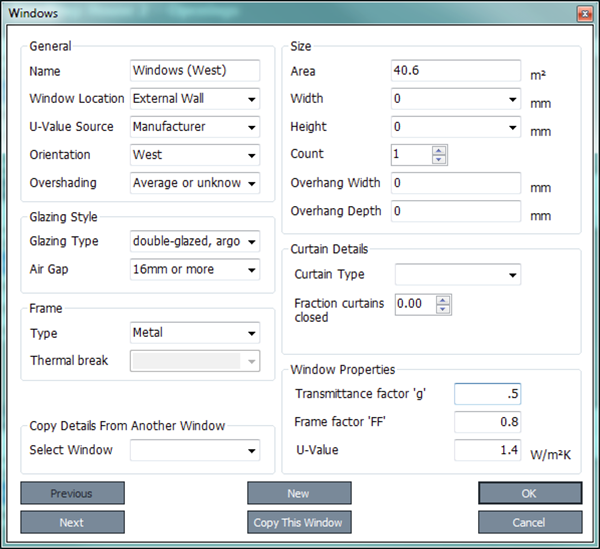Confirm with the OK button
600x549 pixels.
coord(530,493)
